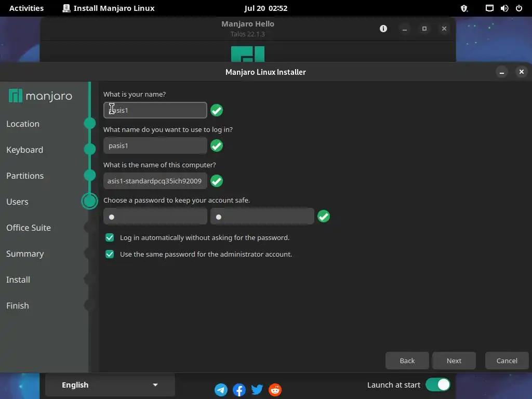Open the Activities overview
This screenshot has width=532, height=399.
click(x=26, y=8)
